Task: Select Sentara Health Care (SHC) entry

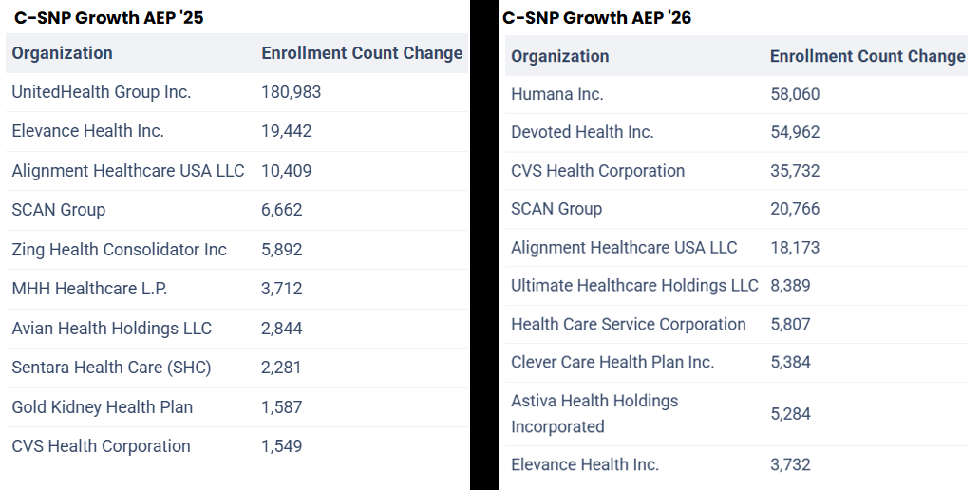Action: click(111, 367)
